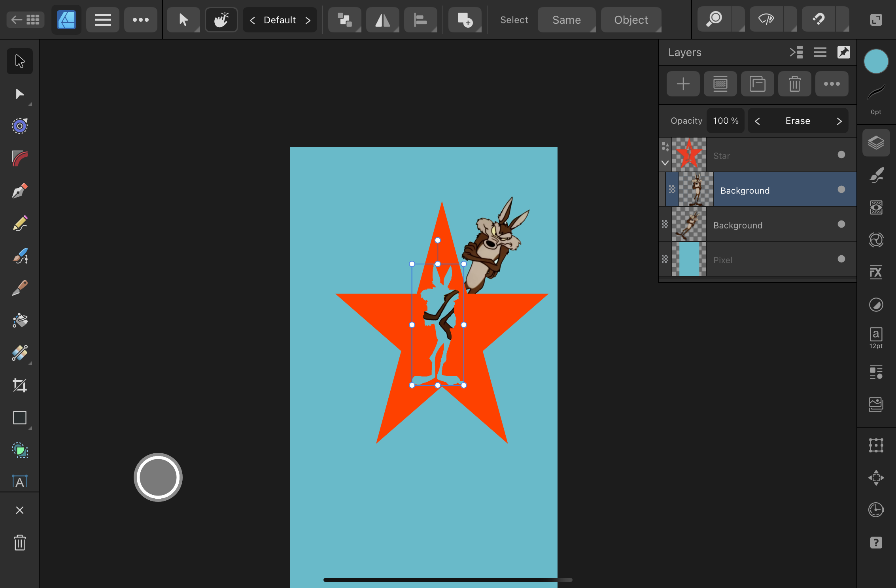
Task: Toggle snapping magnet button
Action: (818, 19)
